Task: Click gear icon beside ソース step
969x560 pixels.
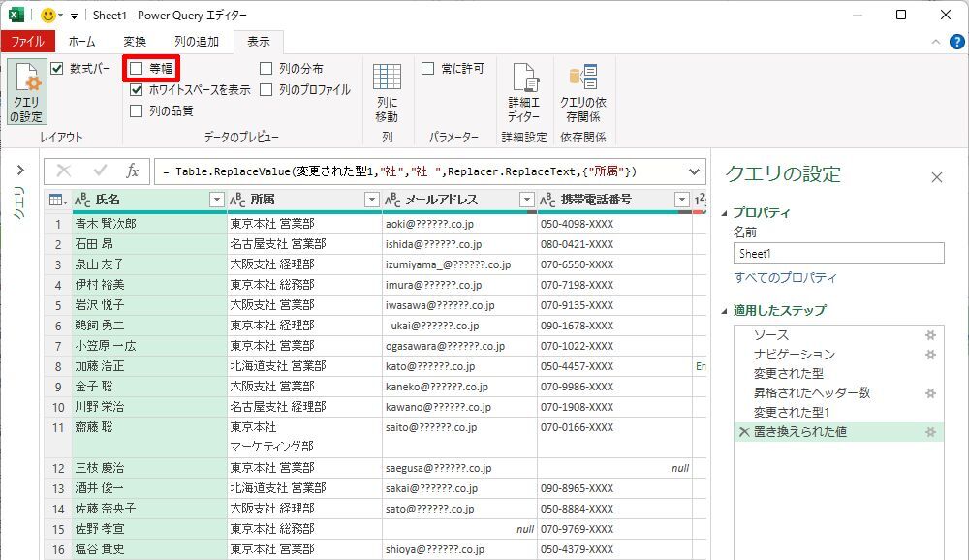Action: tap(930, 334)
